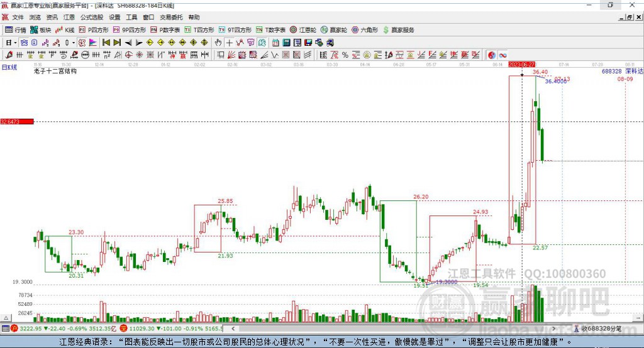Open 赢家服务 with dollar icon
The image size is (644, 348).
pos(399,30)
